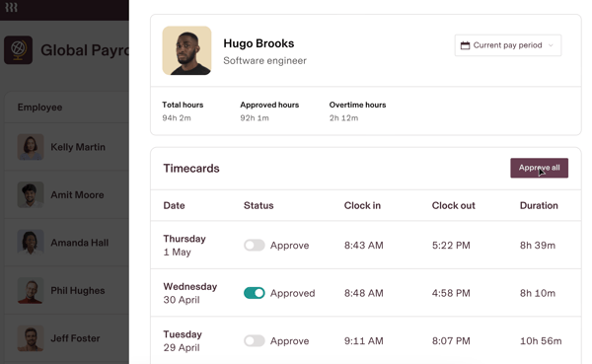Select Kelly Martin's avatar
This screenshot has height=364, width=592.
pyautogui.click(x=31, y=147)
